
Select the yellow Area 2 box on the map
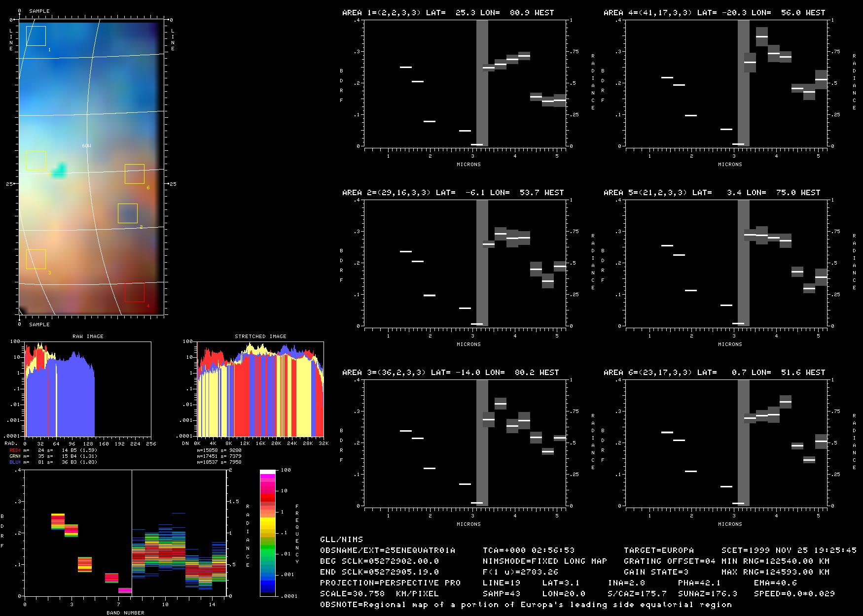[x=128, y=213]
